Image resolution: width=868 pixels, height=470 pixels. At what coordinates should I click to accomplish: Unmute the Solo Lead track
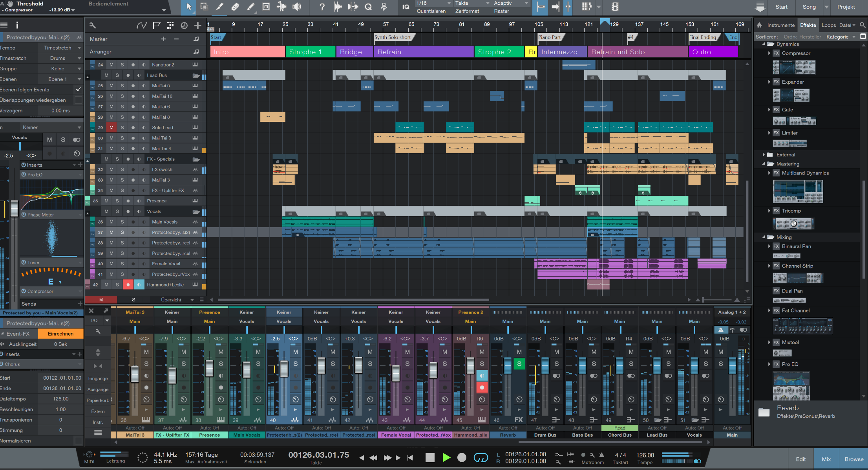coord(111,127)
